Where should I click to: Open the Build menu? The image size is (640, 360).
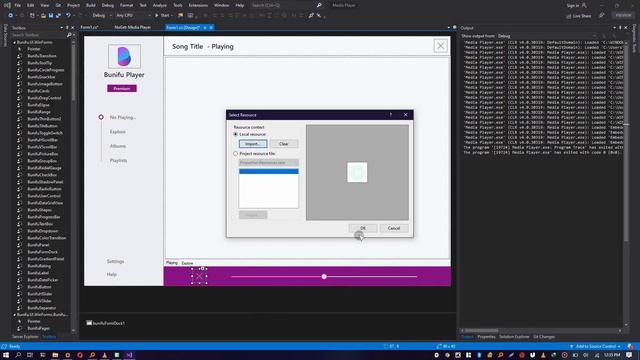[x=91, y=5]
